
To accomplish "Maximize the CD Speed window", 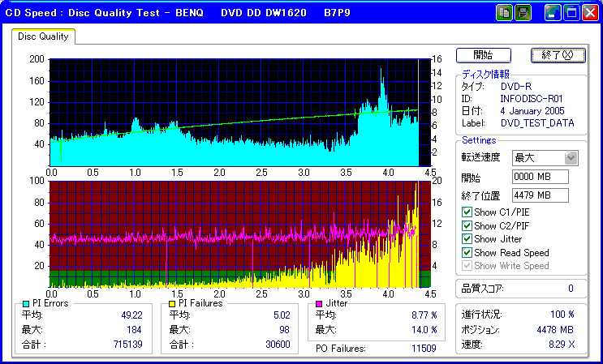I will 571,13.
